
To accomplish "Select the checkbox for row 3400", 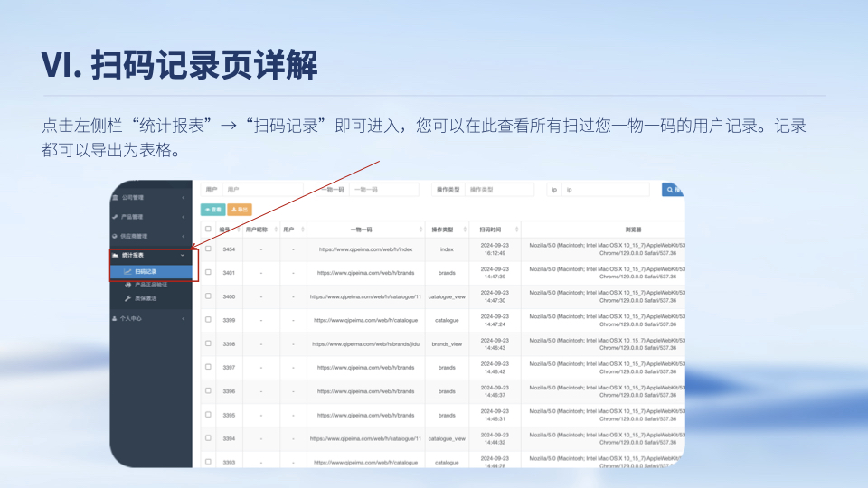I will coord(208,296).
